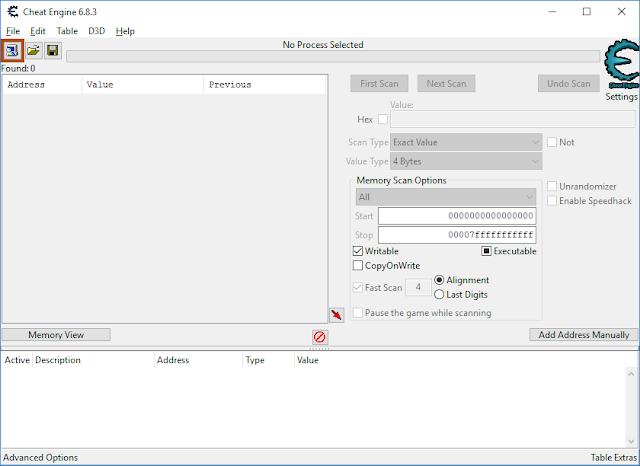The image size is (640, 466).
Task: Open Table Extras
Action: coord(613,457)
